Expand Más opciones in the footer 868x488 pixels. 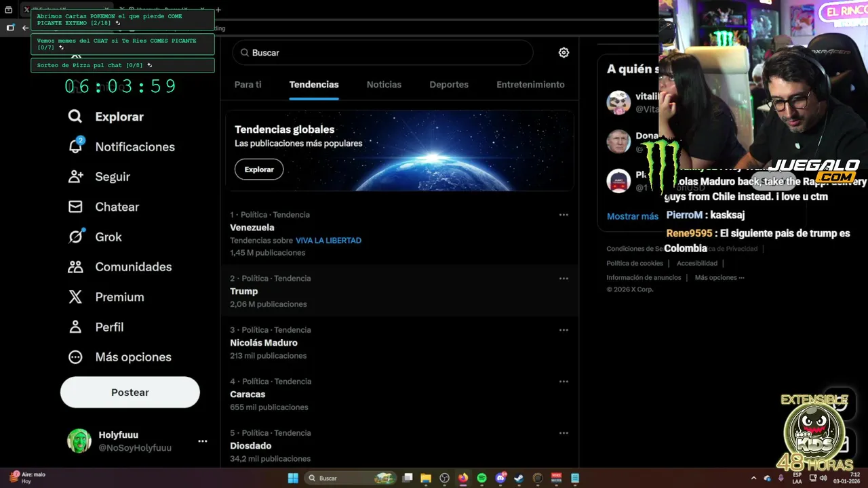point(719,277)
